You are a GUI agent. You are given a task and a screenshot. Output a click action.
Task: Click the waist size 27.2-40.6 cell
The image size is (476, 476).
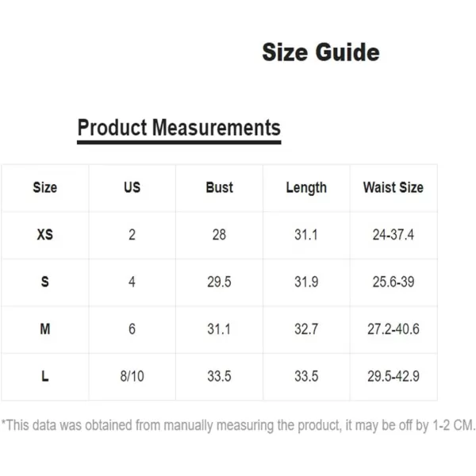[x=393, y=329]
